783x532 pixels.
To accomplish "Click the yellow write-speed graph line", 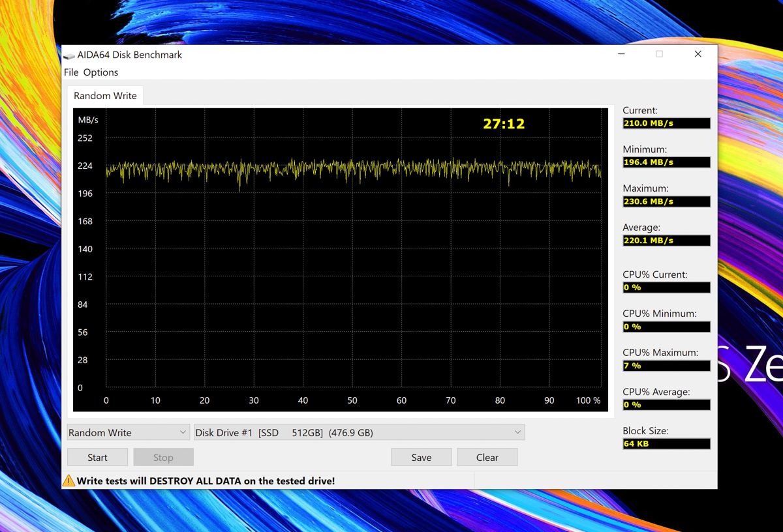I will (x=352, y=170).
